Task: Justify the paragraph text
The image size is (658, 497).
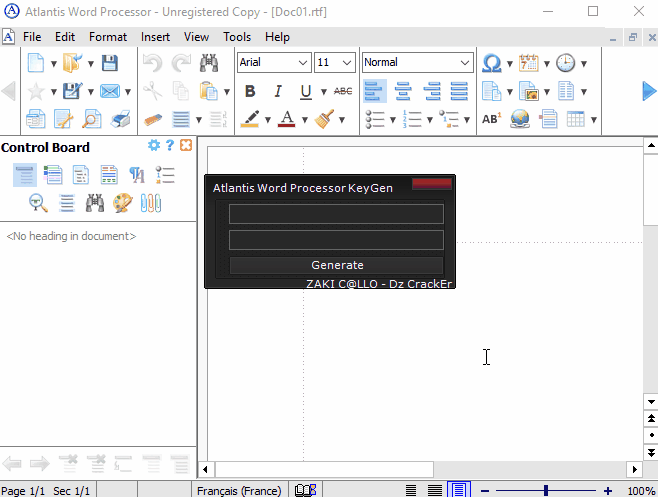Action: pos(459,91)
